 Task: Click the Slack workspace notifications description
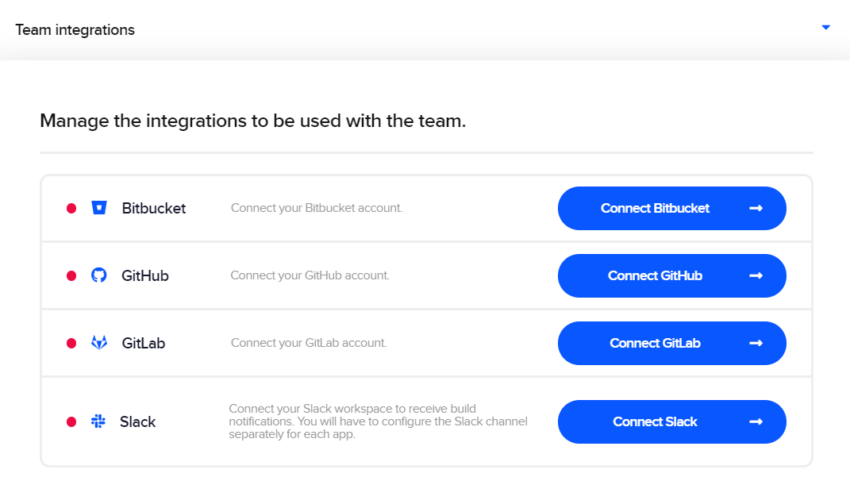click(378, 421)
